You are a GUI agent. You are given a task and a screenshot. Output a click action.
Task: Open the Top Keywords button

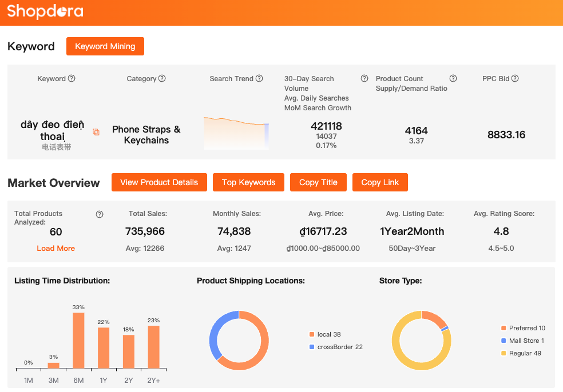point(248,182)
